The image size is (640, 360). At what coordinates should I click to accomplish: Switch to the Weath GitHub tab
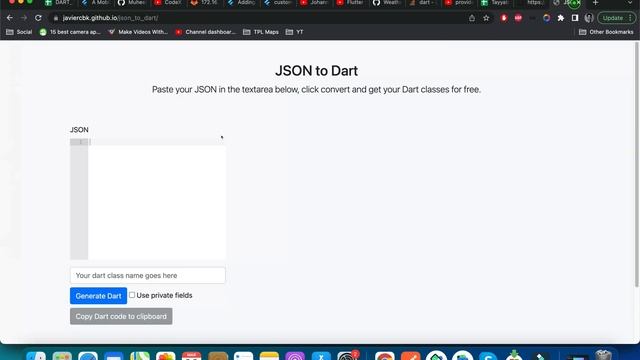[386, 3]
